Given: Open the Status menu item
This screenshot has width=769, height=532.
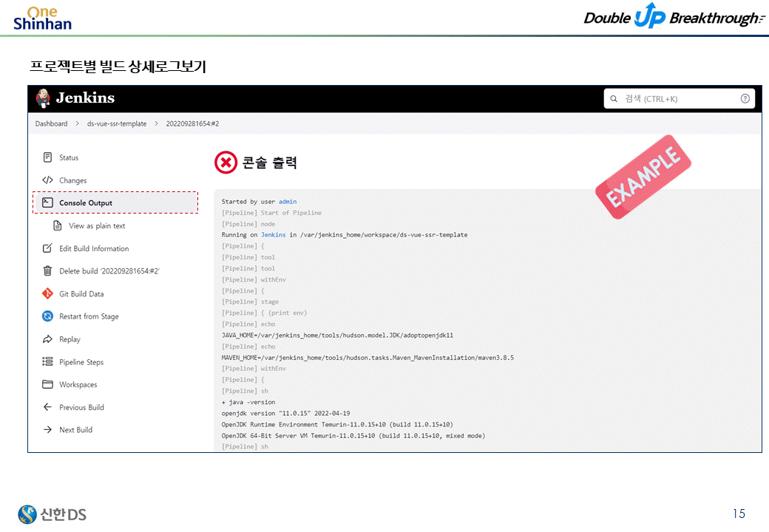Looking at the screenshot, I should pyautogui.click(x=69, y=157).
